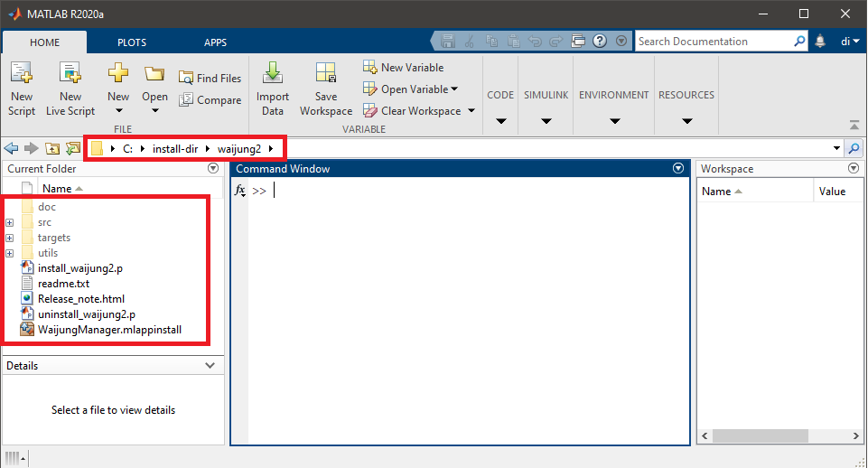The image size is (868, 468).
Task: Select Release_note.html file
Action: coord(80,299)
